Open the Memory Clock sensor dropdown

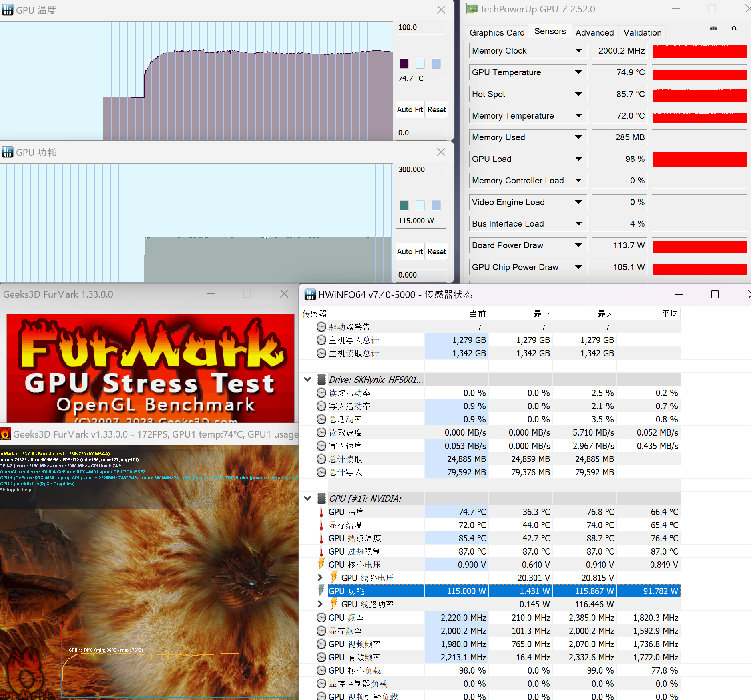(x=578, y=51)
